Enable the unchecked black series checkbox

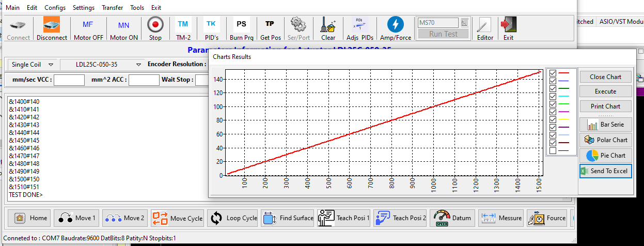(x=553, y=150)
